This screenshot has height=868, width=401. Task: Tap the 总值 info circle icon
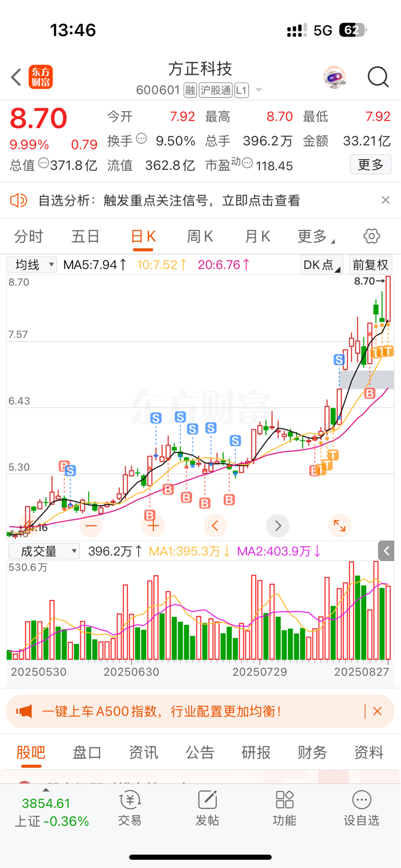tap(44, 163)
